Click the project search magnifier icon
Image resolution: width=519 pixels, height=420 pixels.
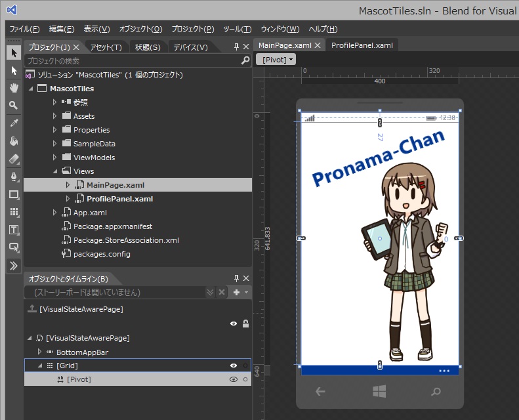[245, 60]
